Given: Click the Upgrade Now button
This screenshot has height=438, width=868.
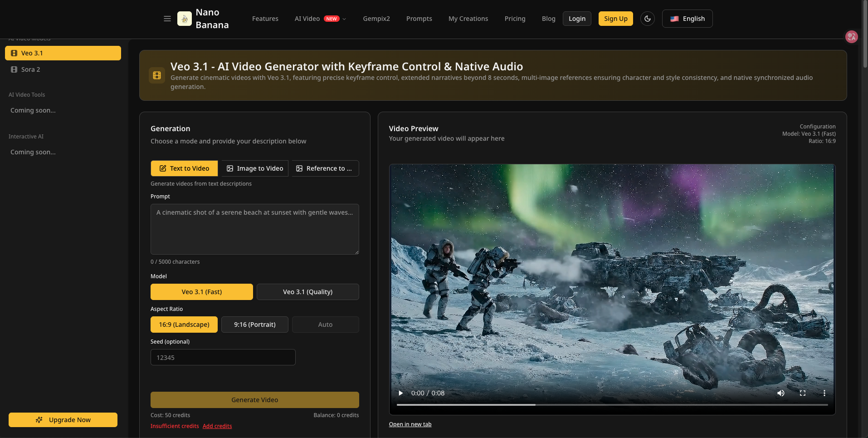Looking at the screenshot, I should 63,420.
